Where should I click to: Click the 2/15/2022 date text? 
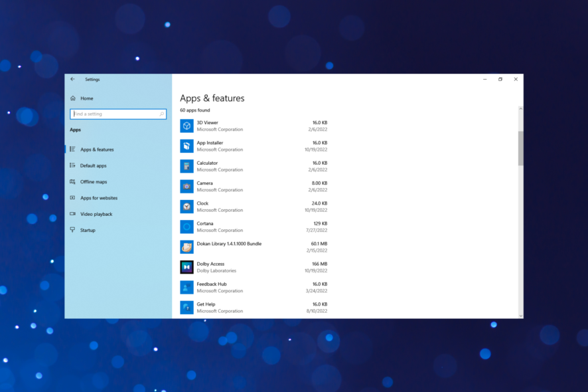tap(317, 250)
